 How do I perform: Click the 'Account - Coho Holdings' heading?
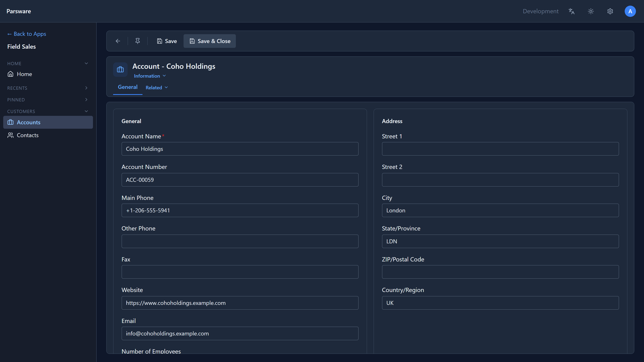pyautogui.click(x=174, y=66)
